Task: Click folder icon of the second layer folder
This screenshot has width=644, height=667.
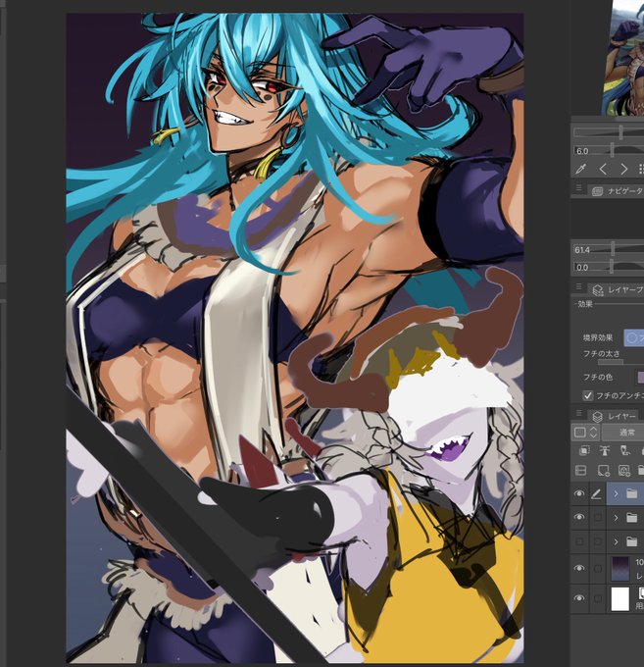Action: (x=632, y=518)
